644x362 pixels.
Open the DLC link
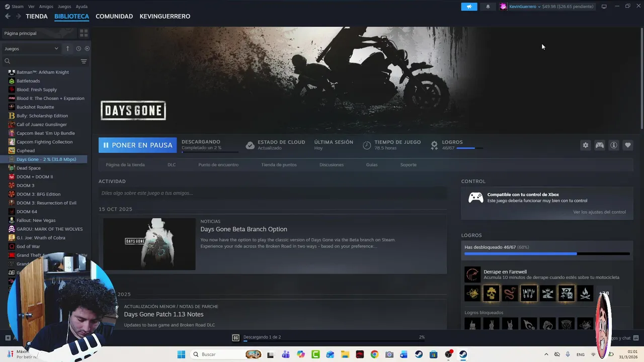(172, 165)
